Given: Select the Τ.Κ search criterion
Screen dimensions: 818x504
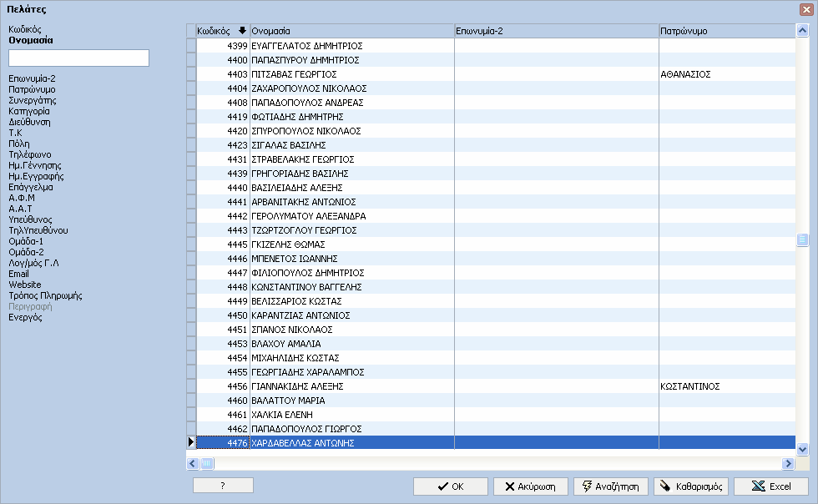Looking at the screenshot, I should coord(15,133).
